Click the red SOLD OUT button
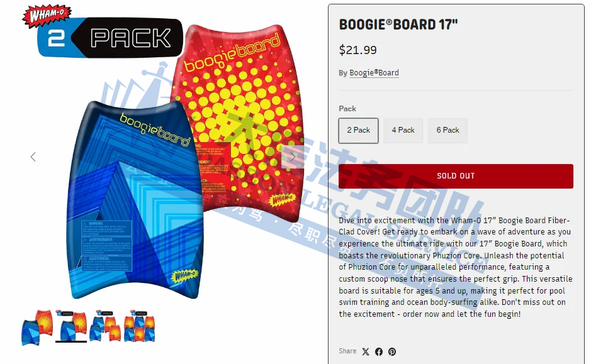The height and width of the screenshot is (364, 591). click(x=456, y=176)
